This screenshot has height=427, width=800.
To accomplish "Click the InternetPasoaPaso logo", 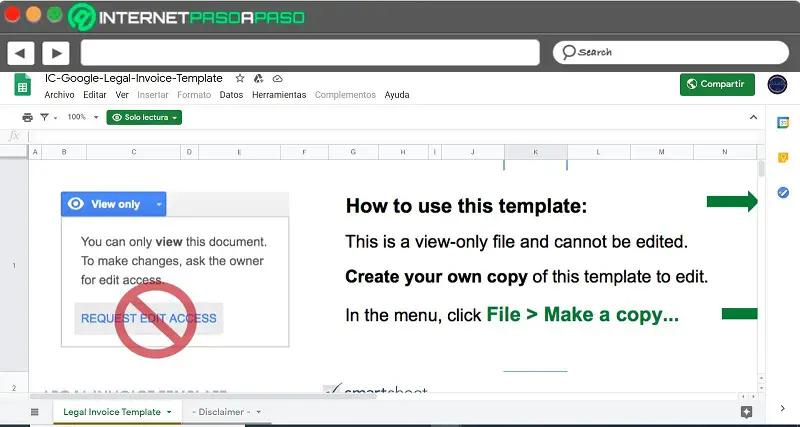I will [186, 17].
